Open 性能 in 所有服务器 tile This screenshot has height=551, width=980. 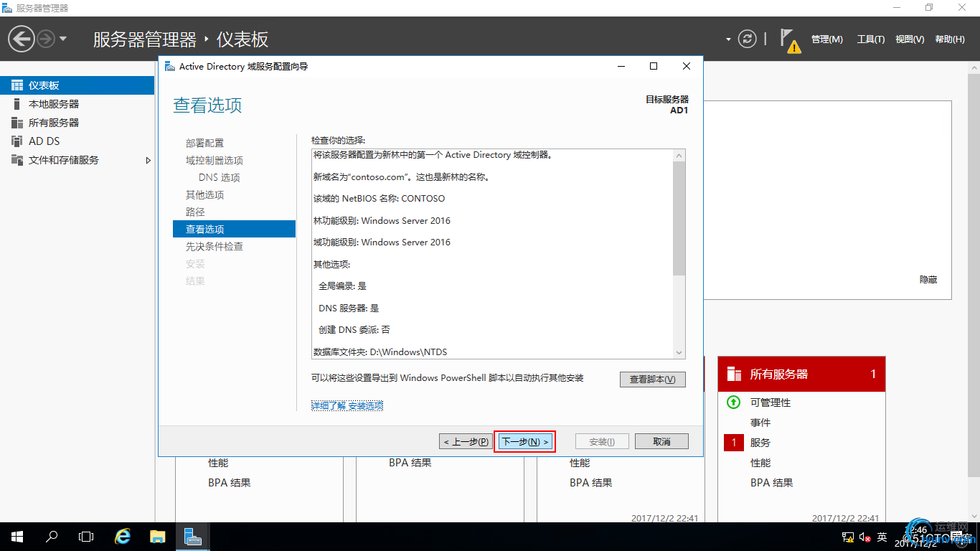[x=760, y=463]
